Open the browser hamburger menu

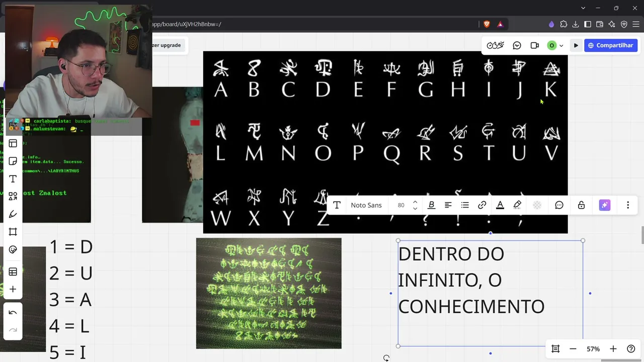point(636,24)
